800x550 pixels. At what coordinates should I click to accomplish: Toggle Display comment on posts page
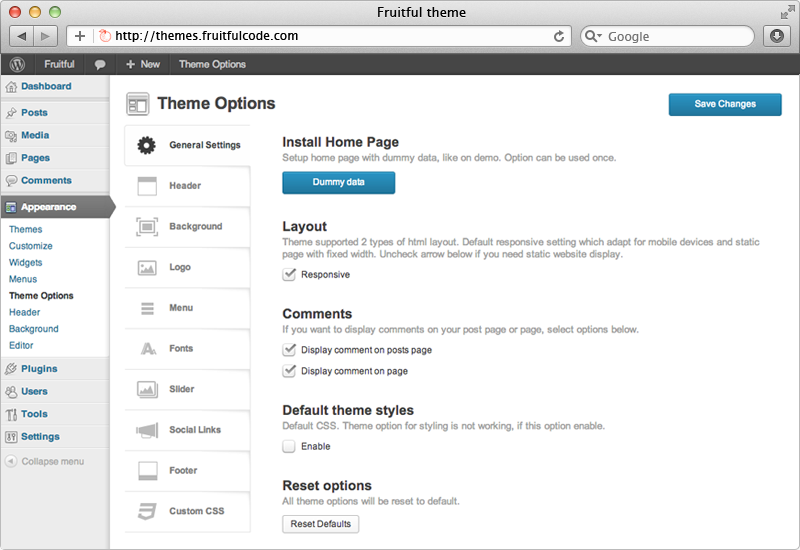tap(289, 350)
